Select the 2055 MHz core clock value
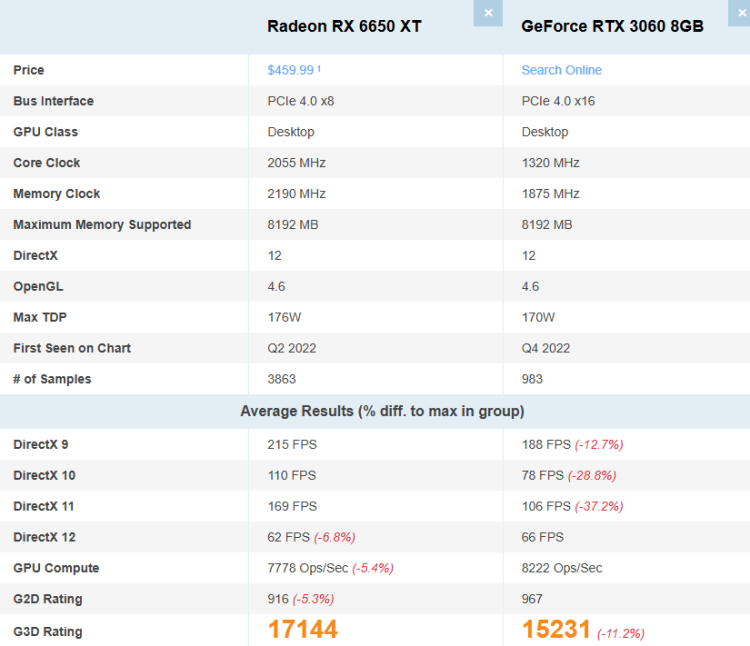Viewport: 750px width, 646px height. (x=296, y=163)
